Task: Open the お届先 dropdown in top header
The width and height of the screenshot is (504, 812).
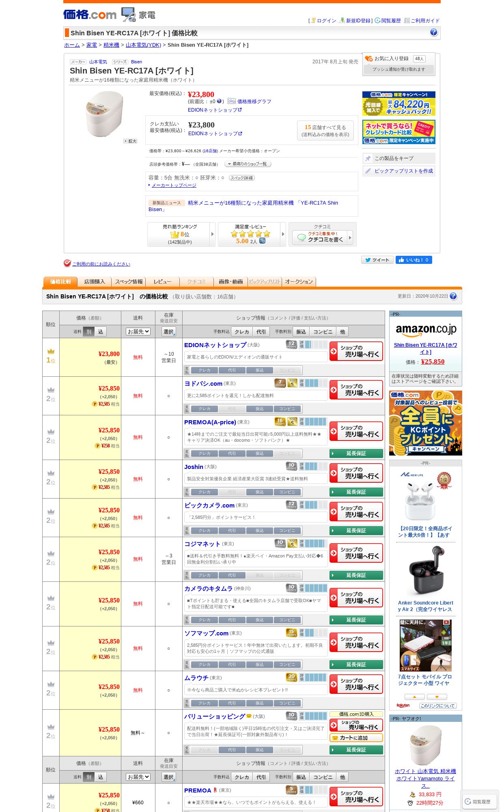Action: 138,332
